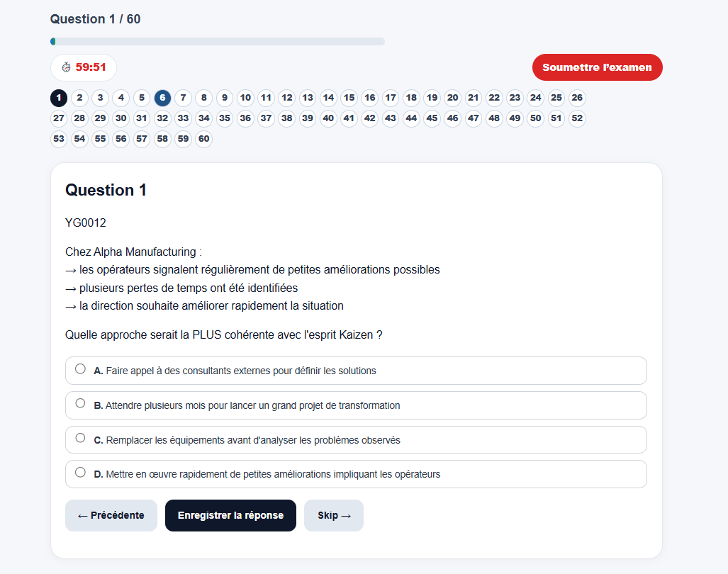The width and height of the screenshot is (728, 574).
Task: Submit the exam with Soumettre l'examen
Action: tap(597, 67)
